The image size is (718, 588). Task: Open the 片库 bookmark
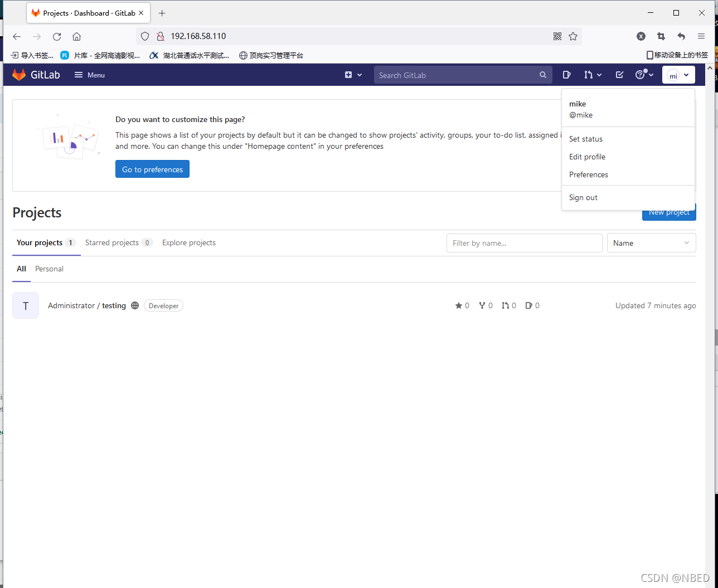point(100,55)
